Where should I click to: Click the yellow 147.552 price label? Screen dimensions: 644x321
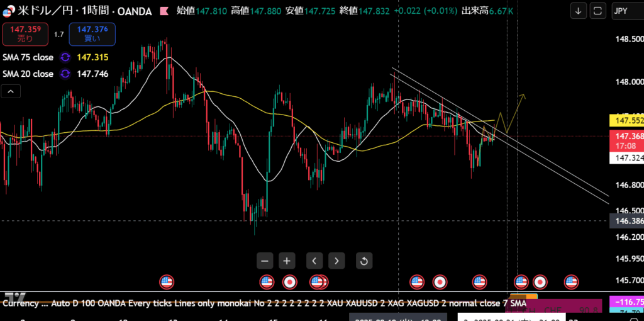pos(626,120)
